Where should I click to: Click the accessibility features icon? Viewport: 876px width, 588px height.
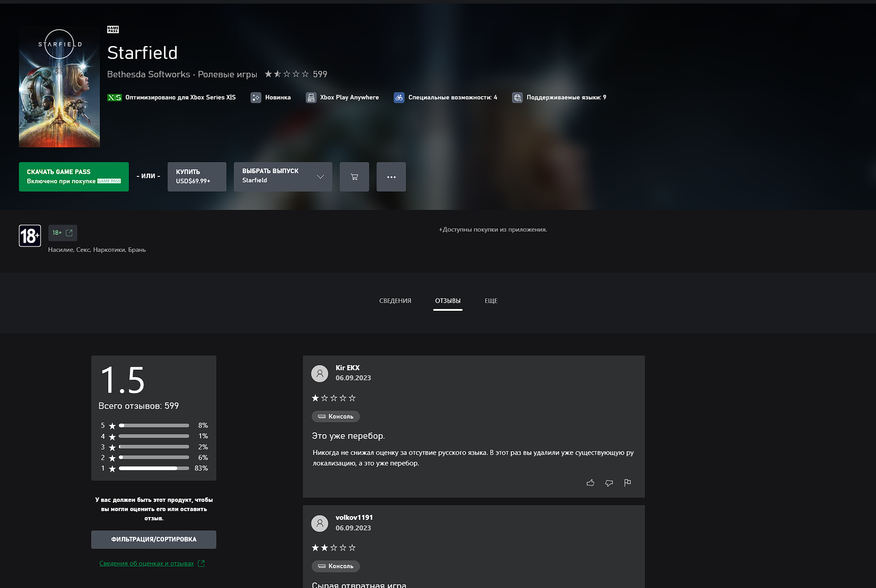pos(399,98)
